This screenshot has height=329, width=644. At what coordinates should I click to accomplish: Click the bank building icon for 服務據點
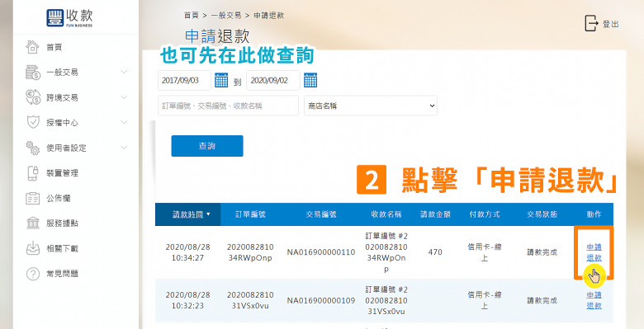pyautogui.click(x=32, y=223)
